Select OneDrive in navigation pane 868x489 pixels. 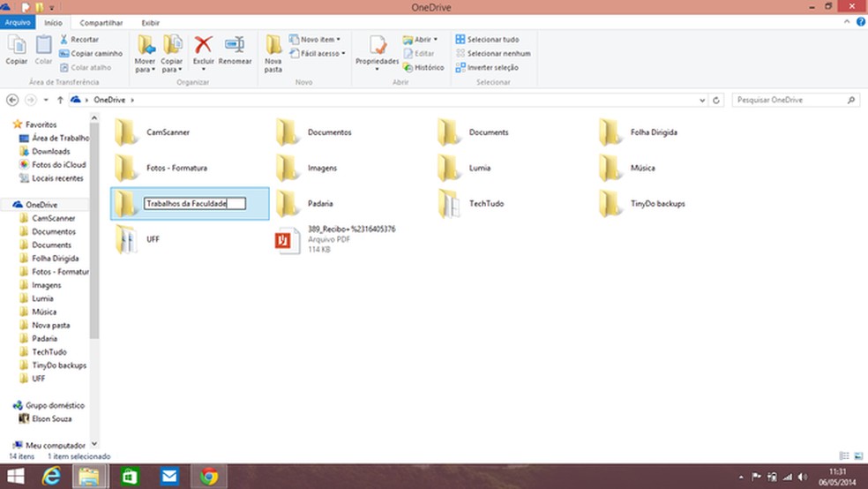41,205
